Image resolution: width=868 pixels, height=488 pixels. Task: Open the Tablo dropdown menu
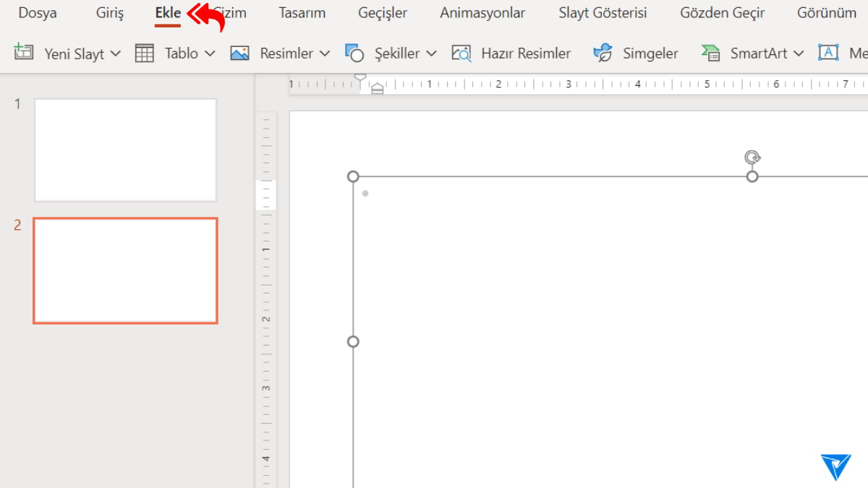(x=210, y=53)
